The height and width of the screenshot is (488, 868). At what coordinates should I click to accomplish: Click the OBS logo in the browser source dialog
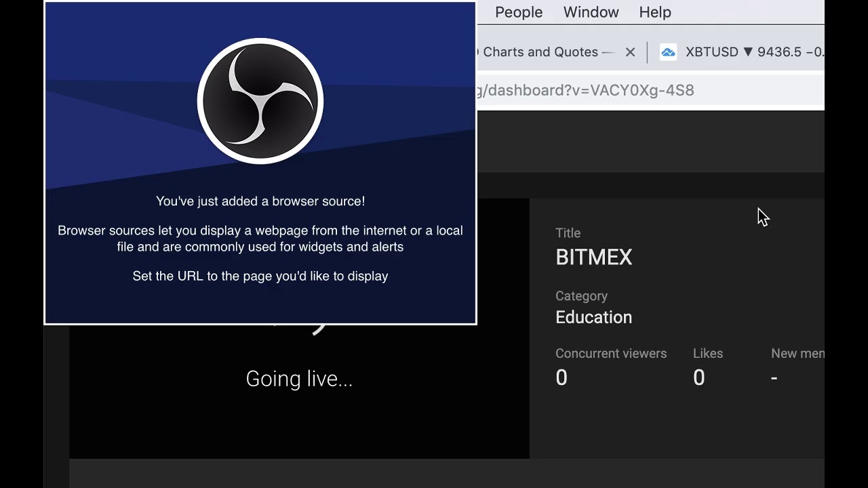[260, 101]
